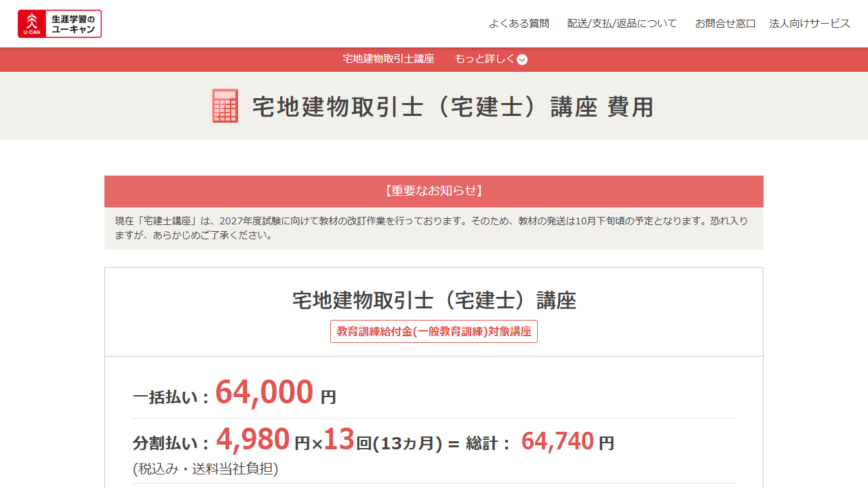This screenshot has width=868, height=488.
Task: Click the 教育訓練給付金(一般教育訓練)対象講座 badge
Action: click(434, 331)
